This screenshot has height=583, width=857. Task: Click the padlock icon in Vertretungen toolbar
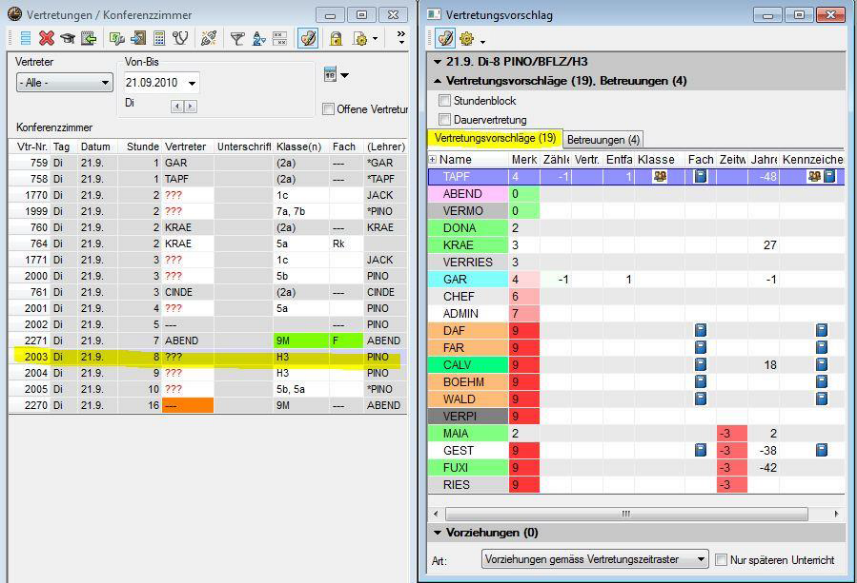click(x=336, y=38)
